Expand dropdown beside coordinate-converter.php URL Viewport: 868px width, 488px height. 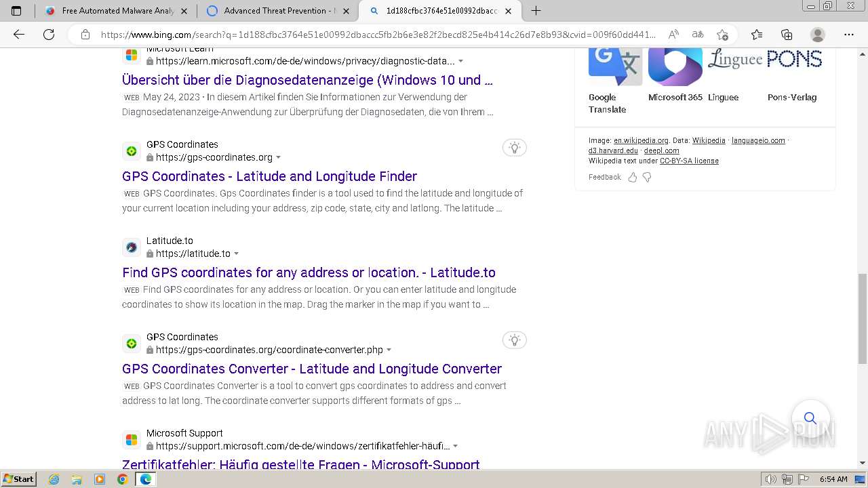tap(389, 350)
